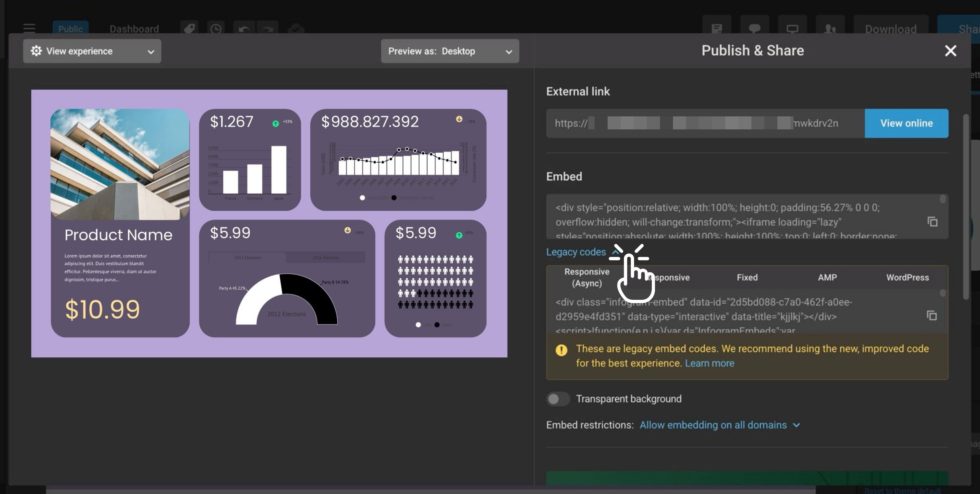This screenshot has height=494, width=980.
Task: Close the Publish & Share dialog
Action: [x=950, y=51]
